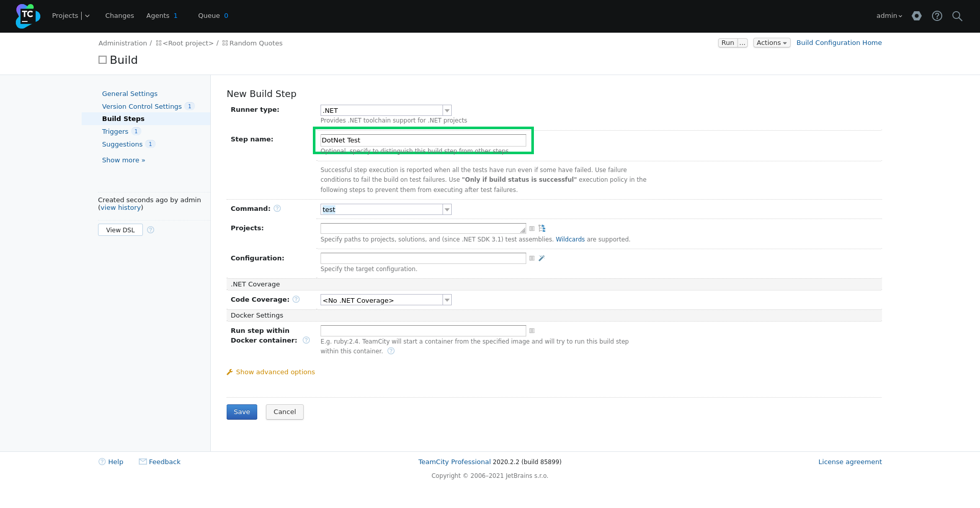Open parameter list icon for Configuration field
The image size is (980, 508).
pyautogui.click(x=532, y=258)
